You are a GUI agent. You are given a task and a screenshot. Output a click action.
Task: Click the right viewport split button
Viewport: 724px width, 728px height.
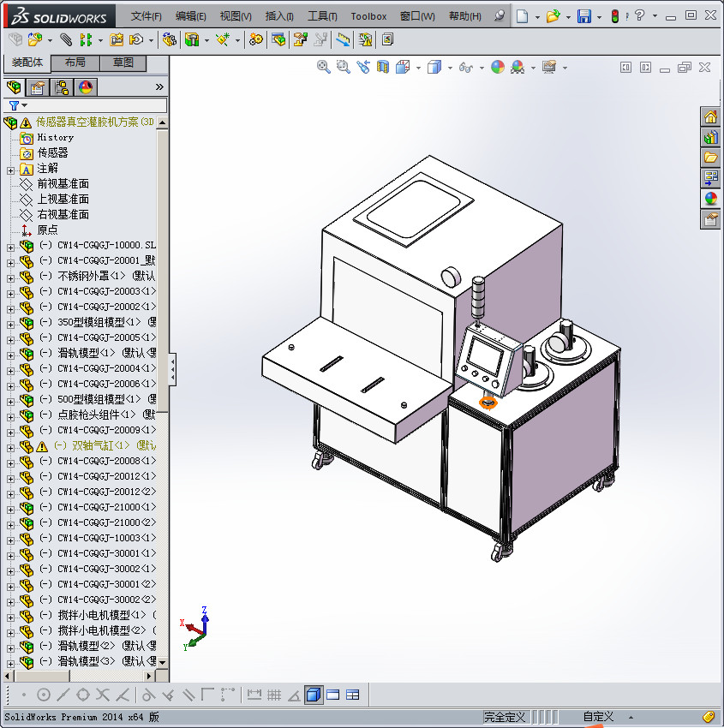(645, 68)
